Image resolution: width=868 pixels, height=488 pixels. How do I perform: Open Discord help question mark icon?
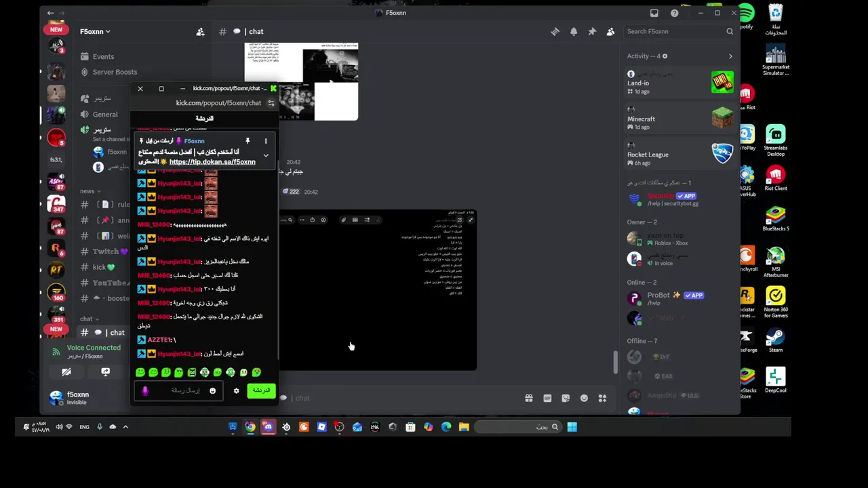coord(674,13)
